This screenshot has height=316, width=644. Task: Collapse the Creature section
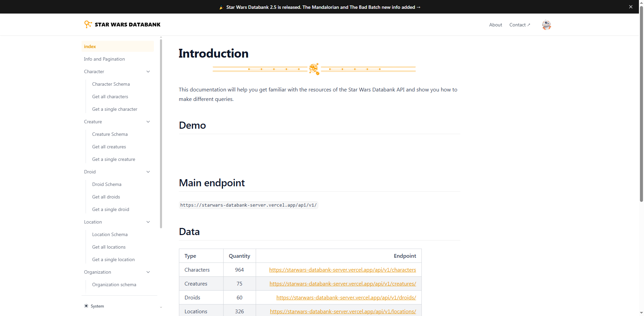(148, 122)
